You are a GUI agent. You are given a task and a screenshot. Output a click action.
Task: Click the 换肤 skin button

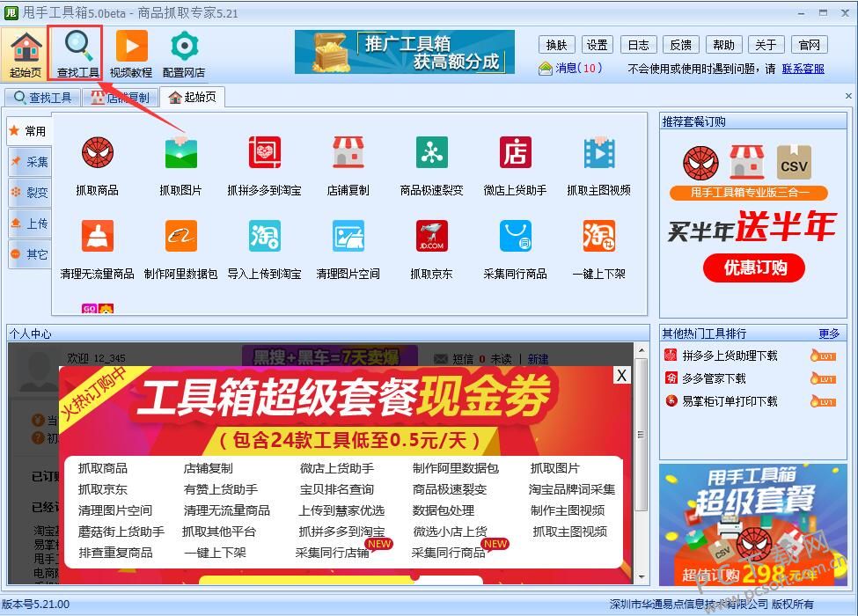[556, 45]
